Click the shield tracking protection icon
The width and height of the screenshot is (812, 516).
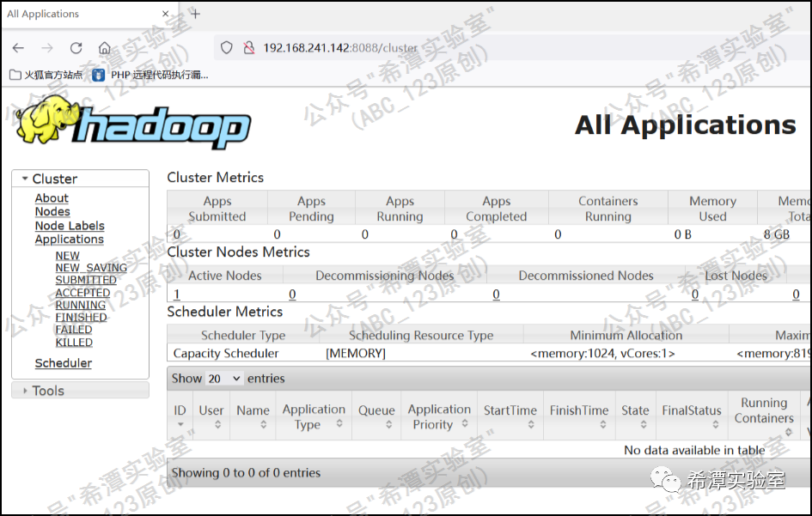[x=226, y=47]
